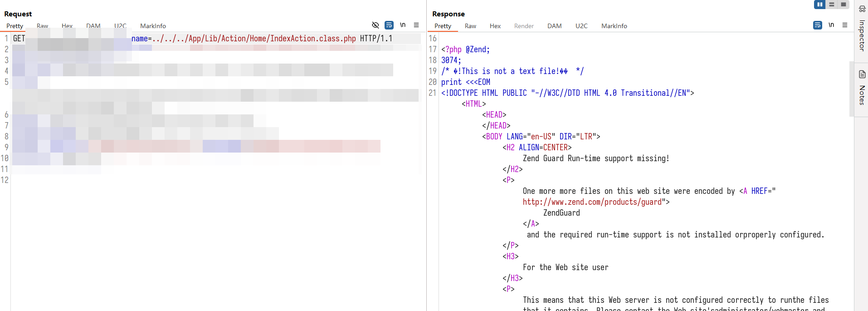868x311 pixels.
Task: Open the Response U2C tab
Action: click(x=581, y=26)
